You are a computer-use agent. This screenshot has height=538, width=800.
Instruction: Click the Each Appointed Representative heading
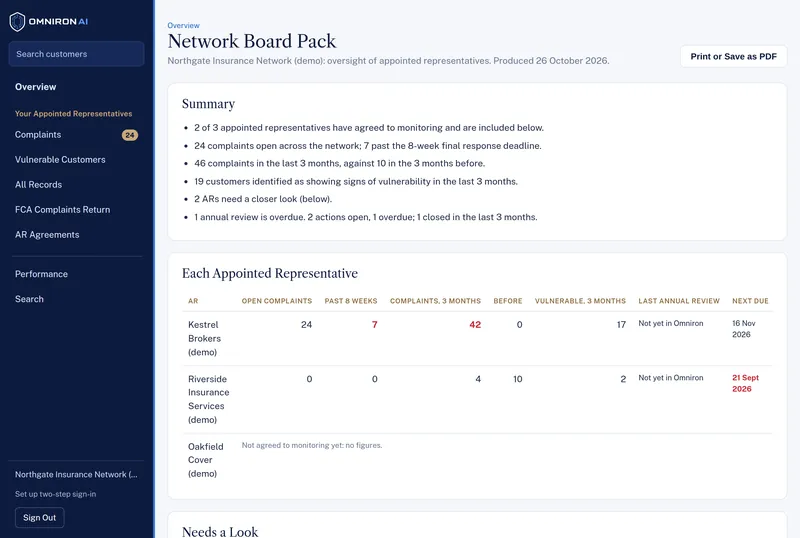click(x=269, y=274)
